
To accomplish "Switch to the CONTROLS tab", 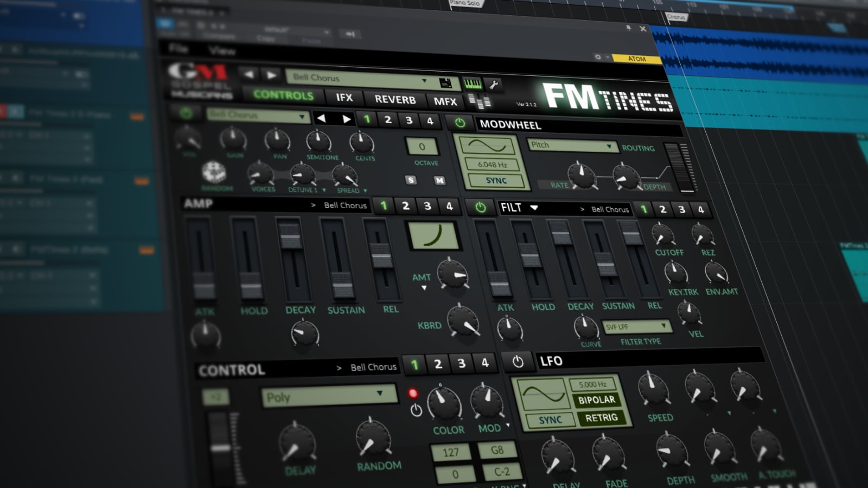I will click(x=284, y=95).
